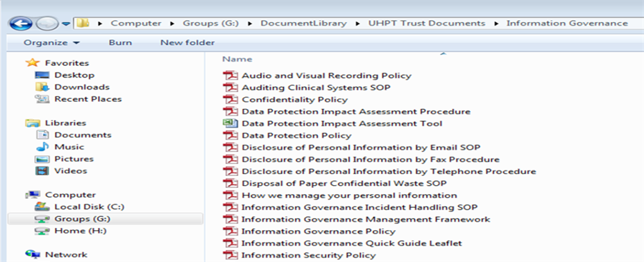The width and height of the screenshot is (644, 262).
Task: Select file name "Data Protection Impact Assessment Tool"
Action: coord(342,123)
